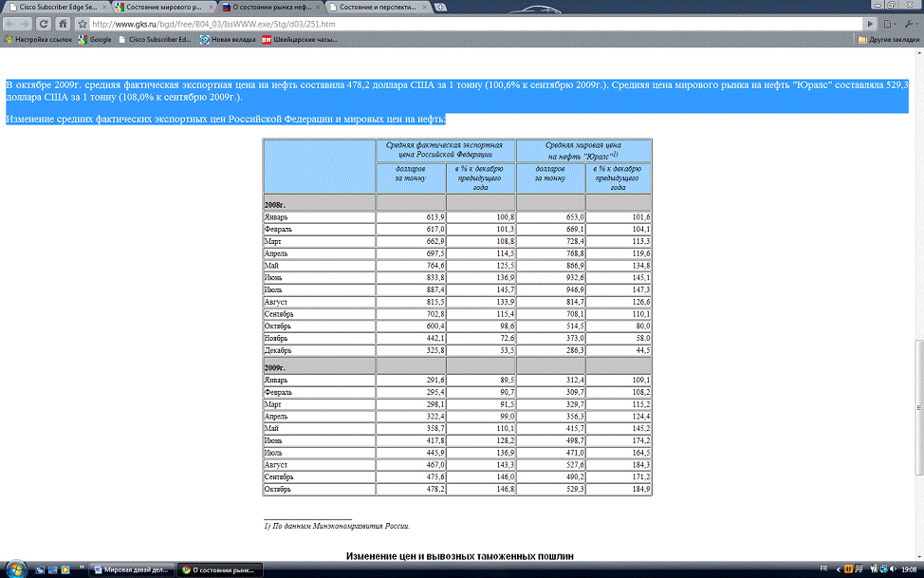This screenshot has width=924, height=578.
Task: Reload the current page
Action: click(45, 23)
